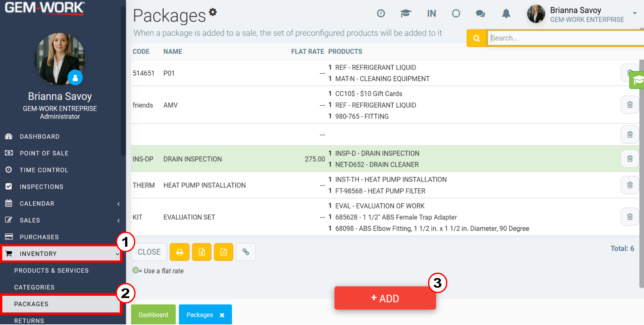Click the clock icon in header
This screenshot has width=644, height=325.
pos(381,13)
